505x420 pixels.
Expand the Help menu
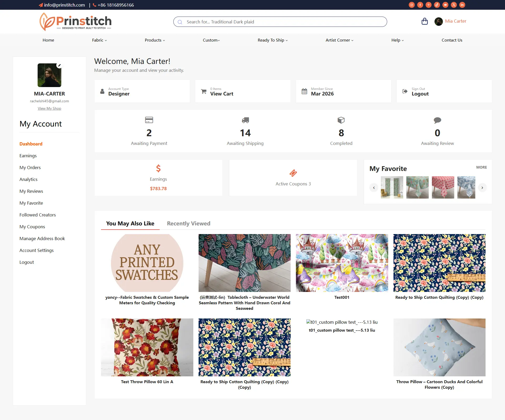(x=397, y=40)
